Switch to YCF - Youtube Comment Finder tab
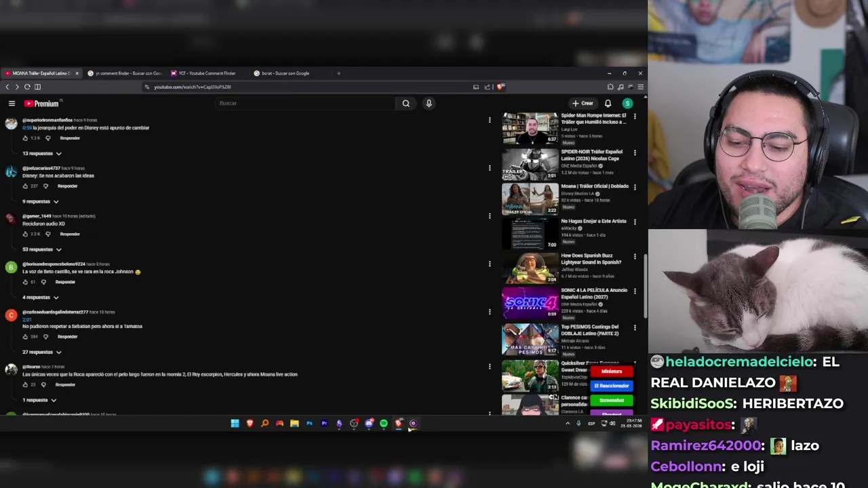 (x=207, y=73)
